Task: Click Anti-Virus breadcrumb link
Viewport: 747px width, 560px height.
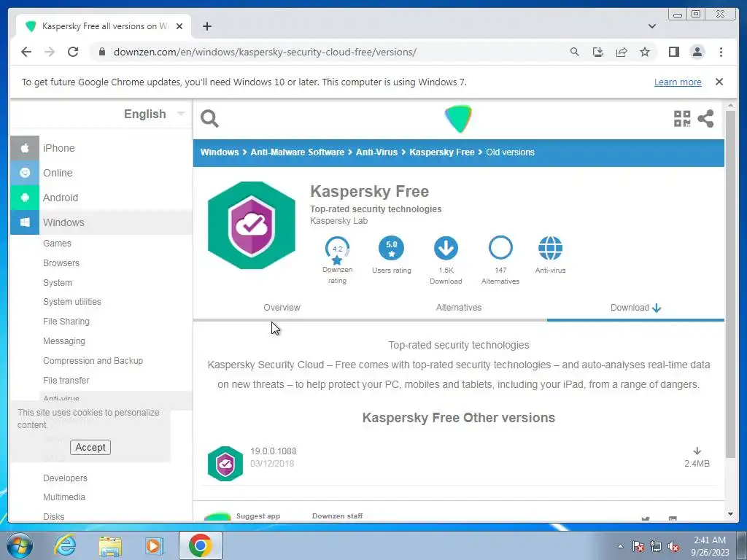Action: (x=376, y=152)
